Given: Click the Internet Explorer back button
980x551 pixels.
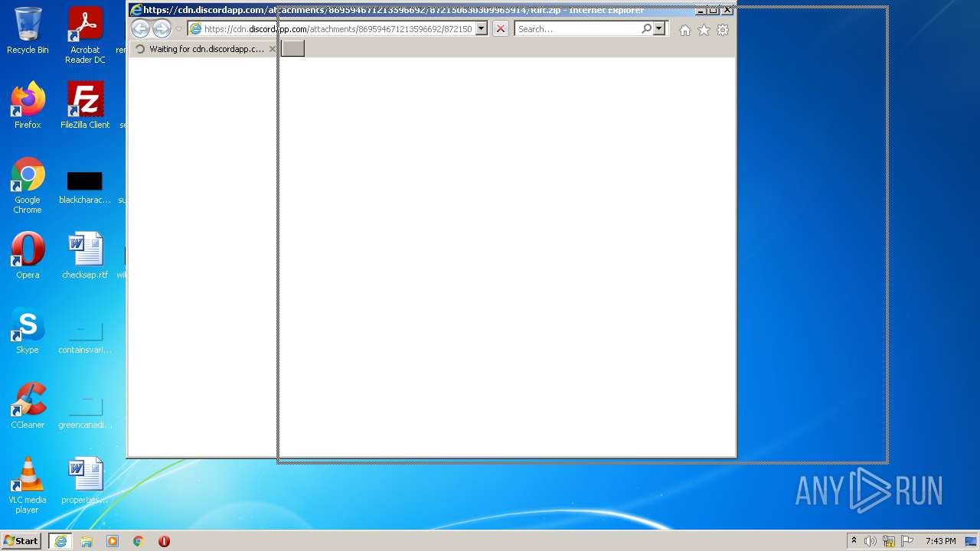Looking at the screenshot, I should click(x=140, y=29).
